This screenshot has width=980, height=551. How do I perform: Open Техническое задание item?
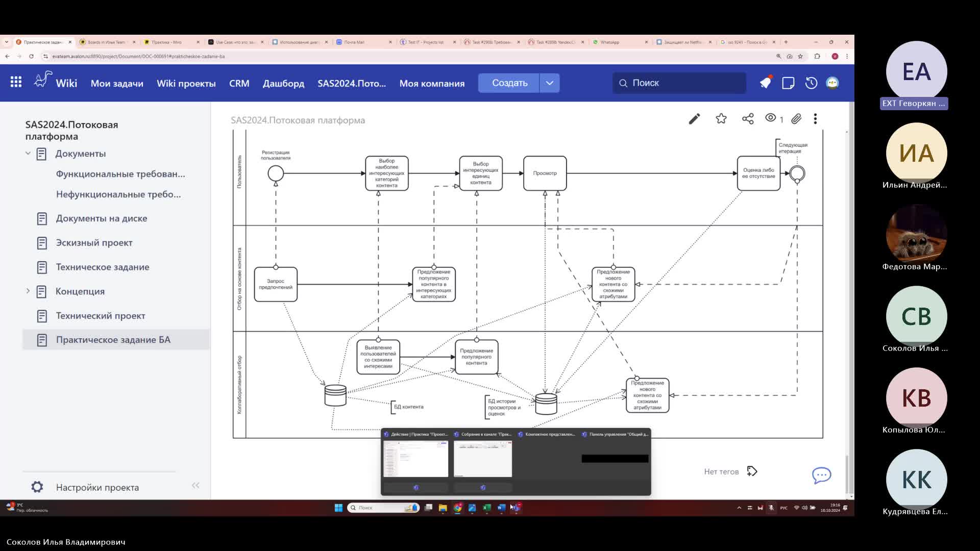[x=103, y=267]
